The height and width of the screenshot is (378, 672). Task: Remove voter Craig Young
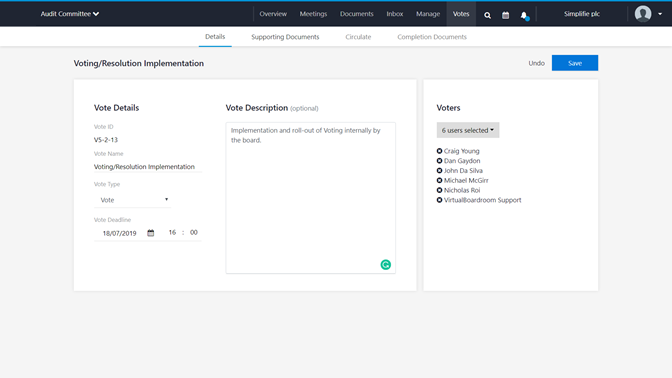click(x=439, y=151)
